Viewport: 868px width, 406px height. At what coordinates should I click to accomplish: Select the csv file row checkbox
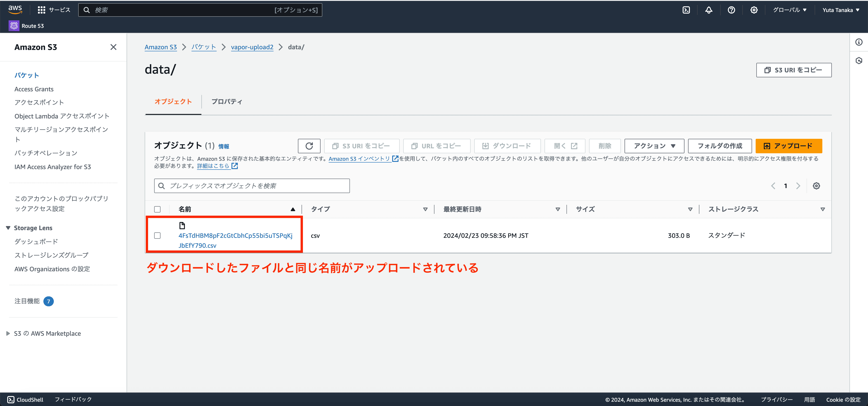(157, 236)
